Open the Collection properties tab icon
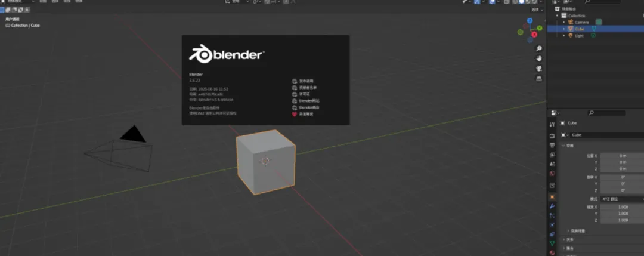The image size is (644, 256). (x=552, y=186)
